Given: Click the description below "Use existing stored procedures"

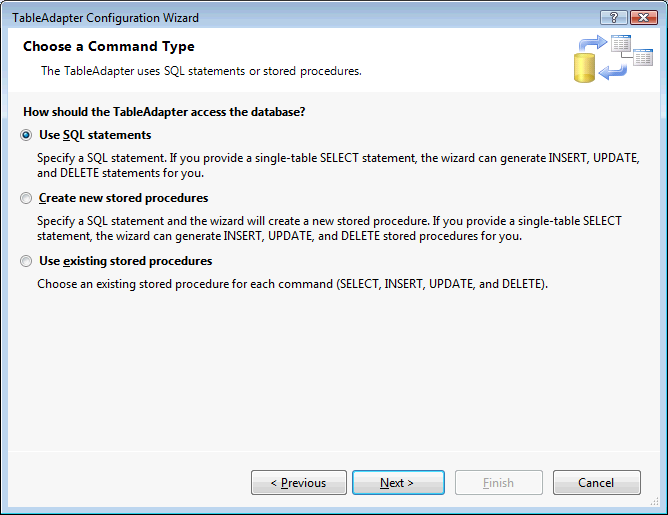Looking at the screenshot, I should click(292, 284).
